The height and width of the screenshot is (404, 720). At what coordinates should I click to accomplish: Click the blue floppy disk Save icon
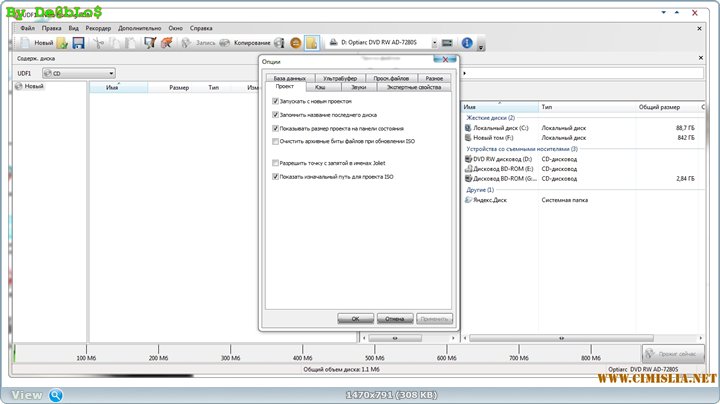[78, 43]
